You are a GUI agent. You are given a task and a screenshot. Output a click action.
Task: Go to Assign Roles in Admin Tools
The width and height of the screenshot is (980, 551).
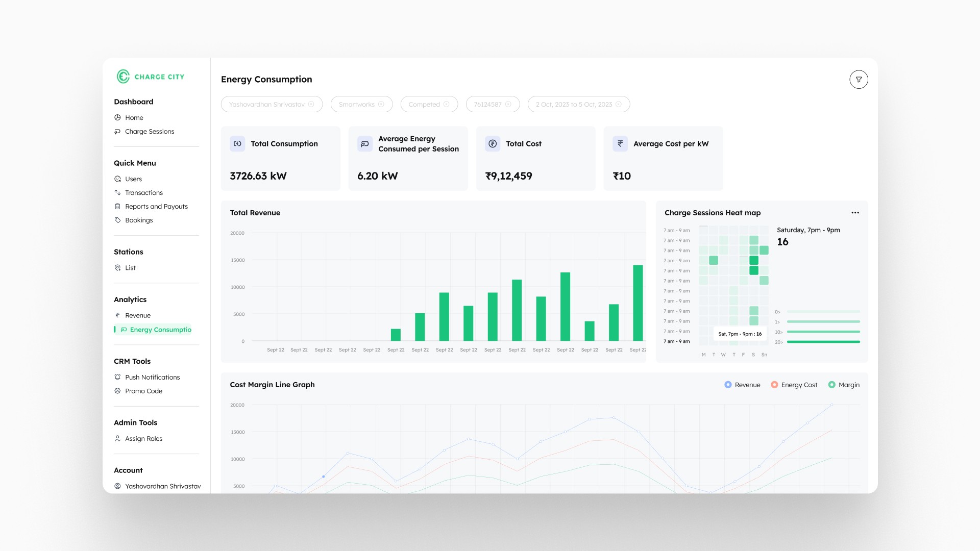(x=143, y=438)
